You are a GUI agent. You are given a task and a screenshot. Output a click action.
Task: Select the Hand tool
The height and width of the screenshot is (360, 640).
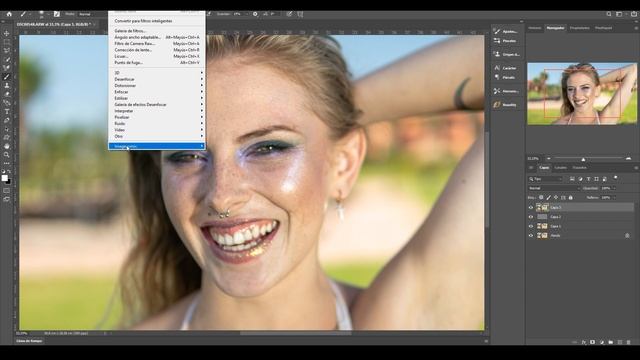pyautogui.click(x=7, y=146)
